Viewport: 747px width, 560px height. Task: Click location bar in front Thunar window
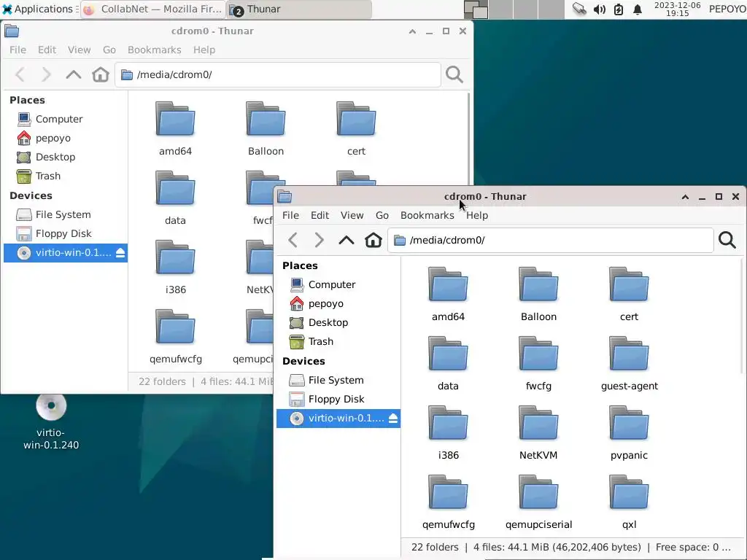pyautogui.click(x=551, y=240)
